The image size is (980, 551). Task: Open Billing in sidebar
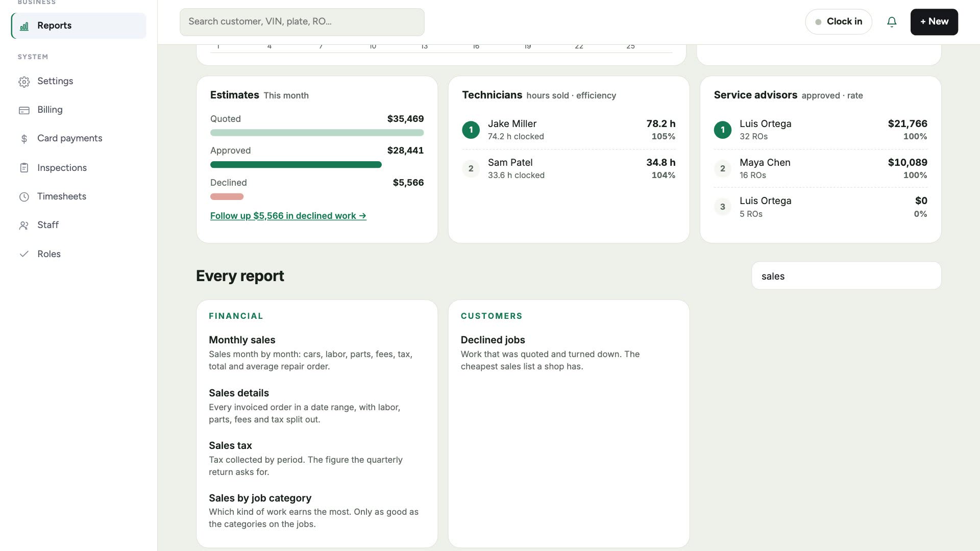(79, 110)
